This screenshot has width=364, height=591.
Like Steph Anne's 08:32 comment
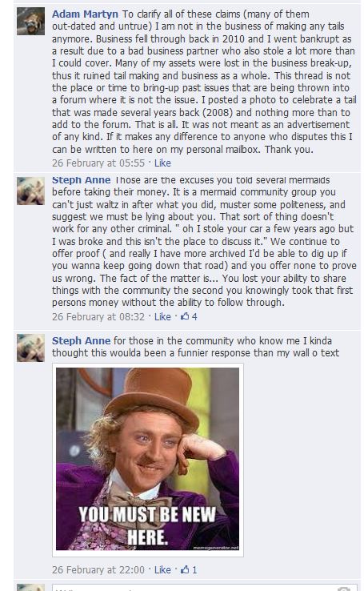click(162, 316)
